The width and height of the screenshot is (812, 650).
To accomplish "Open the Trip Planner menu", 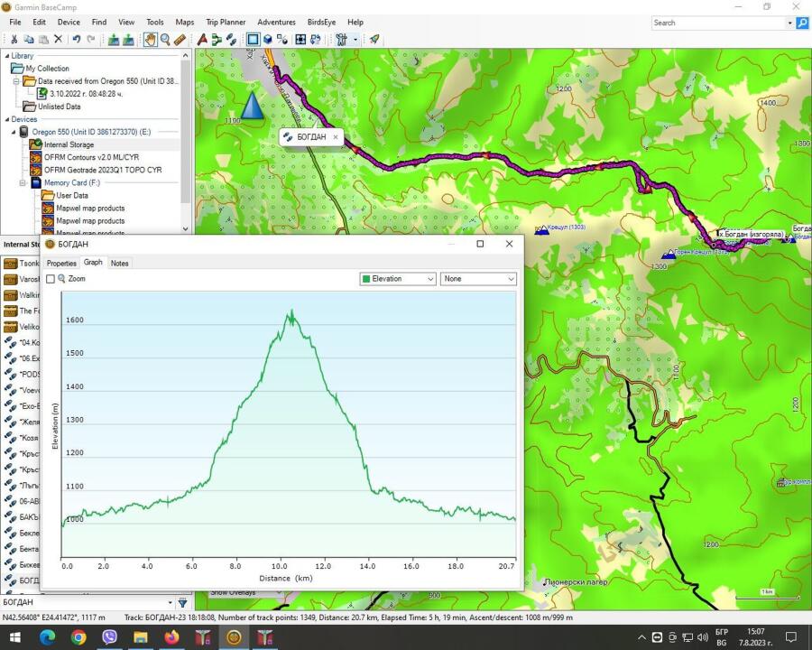I will point(226,23).
